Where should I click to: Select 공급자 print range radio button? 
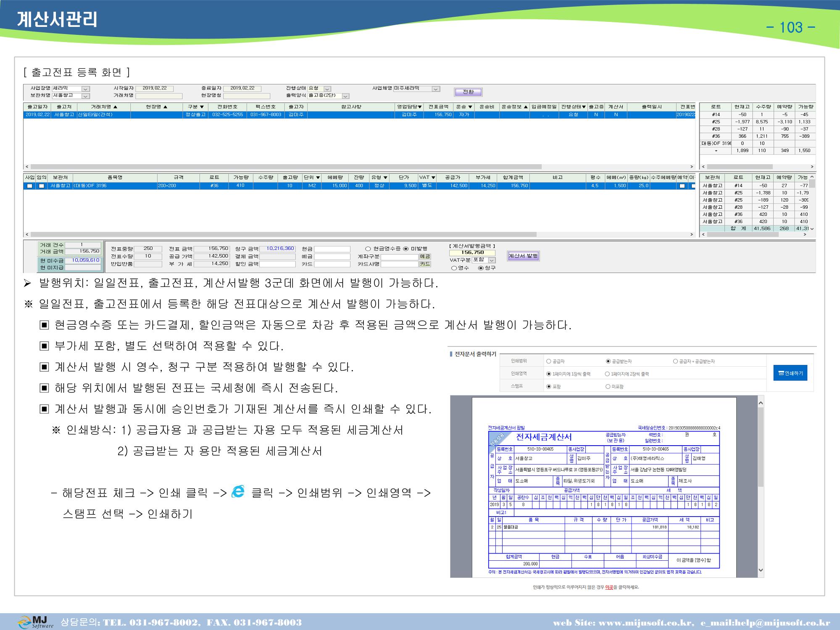coord(548,361)
